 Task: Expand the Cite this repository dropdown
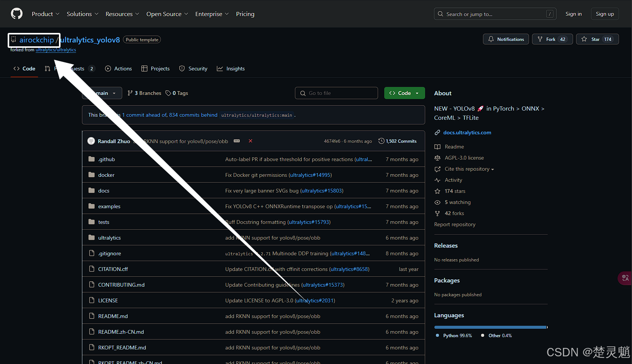tap(469, 169)
